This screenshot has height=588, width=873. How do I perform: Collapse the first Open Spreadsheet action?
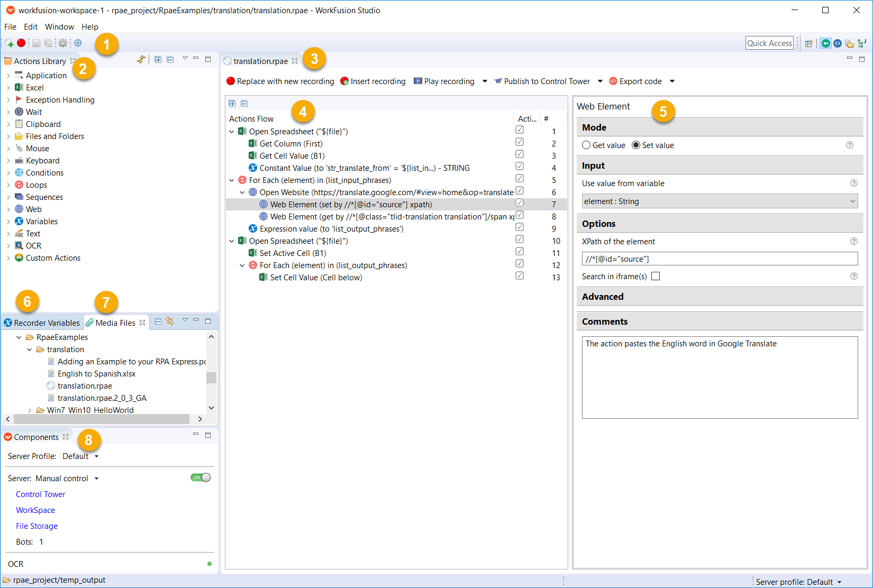(232, 132)
